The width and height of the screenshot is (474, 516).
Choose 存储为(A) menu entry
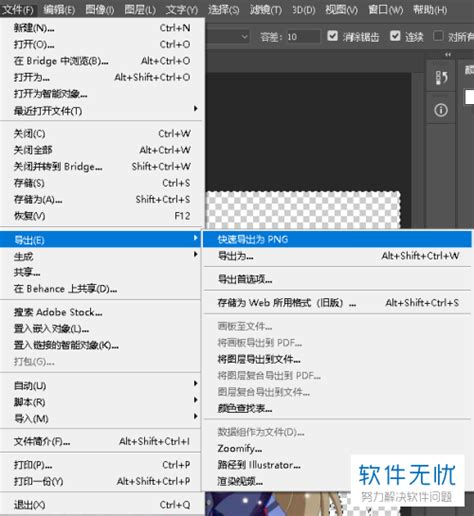tap(102, 199)
